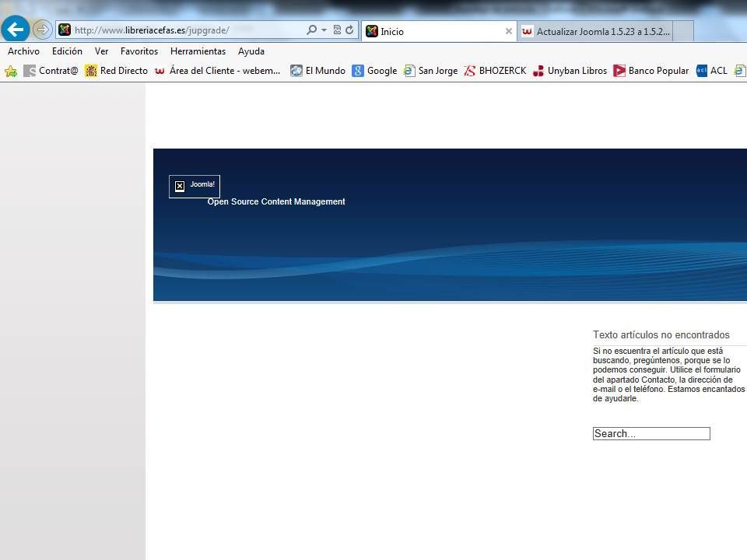The image size is (747, 560).
Task: Switch to the Actualizar Joomla 1.5.23 tab
Action: 595,31
